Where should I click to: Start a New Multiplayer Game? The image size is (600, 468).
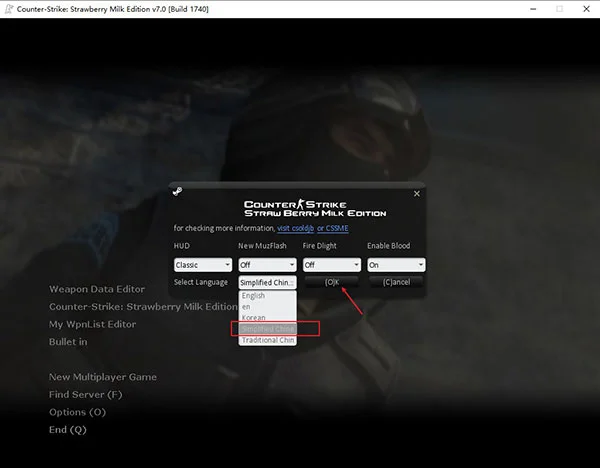103,377
